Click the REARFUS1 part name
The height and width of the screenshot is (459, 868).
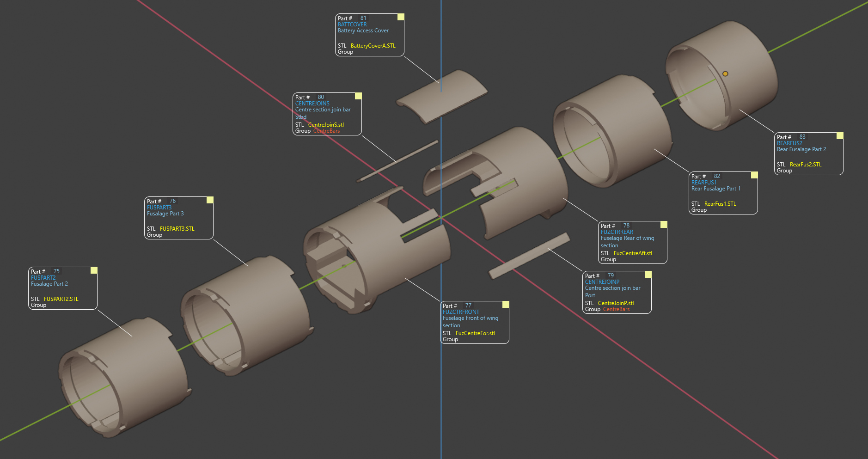coord(704,183)
